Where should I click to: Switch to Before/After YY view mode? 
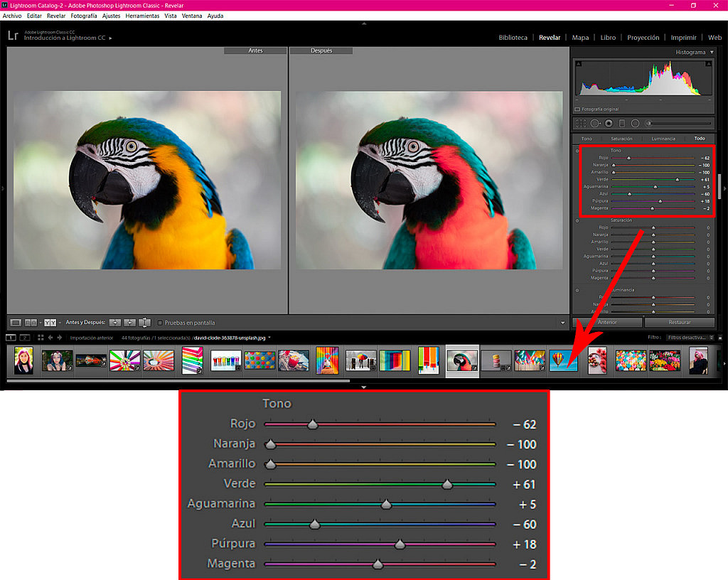49,322
